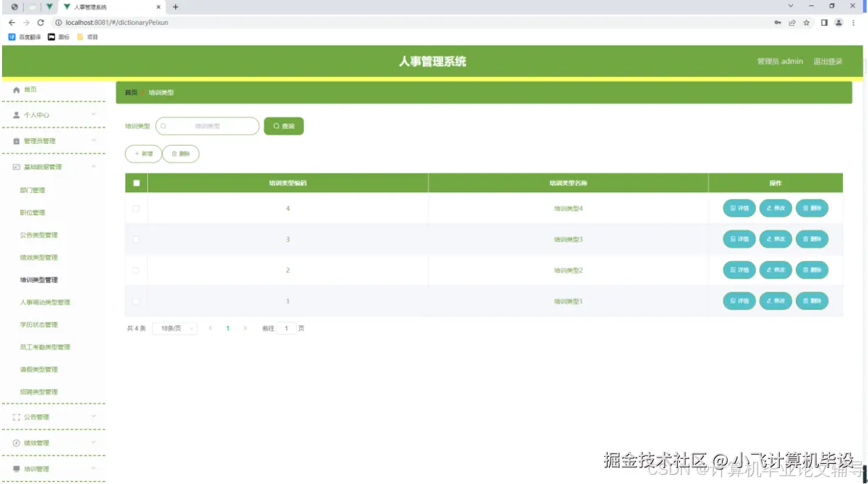Open 职位管理 in the sidebar
This screenshot has width=868, height=484.
click(x=33, y=212)
